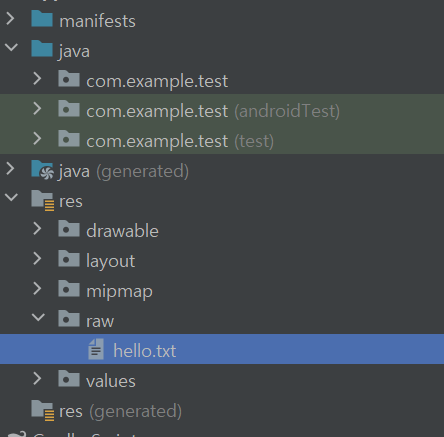Click the res resource folder icon
This screenshot has height=437, width=444.
pos(42,200)
